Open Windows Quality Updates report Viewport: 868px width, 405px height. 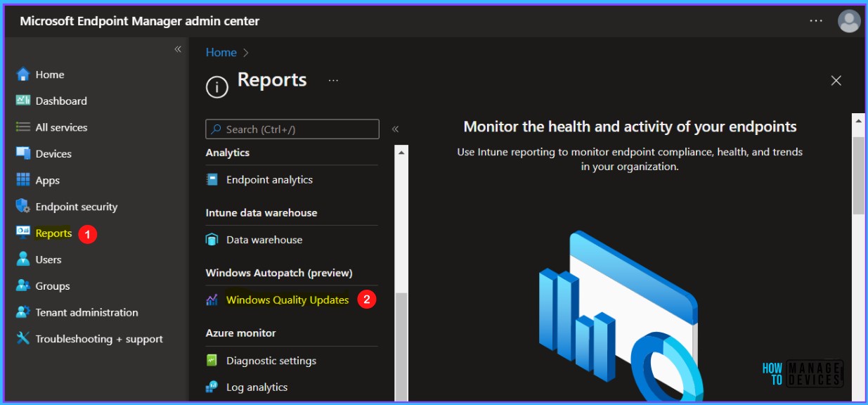click(x=287, y=300)
